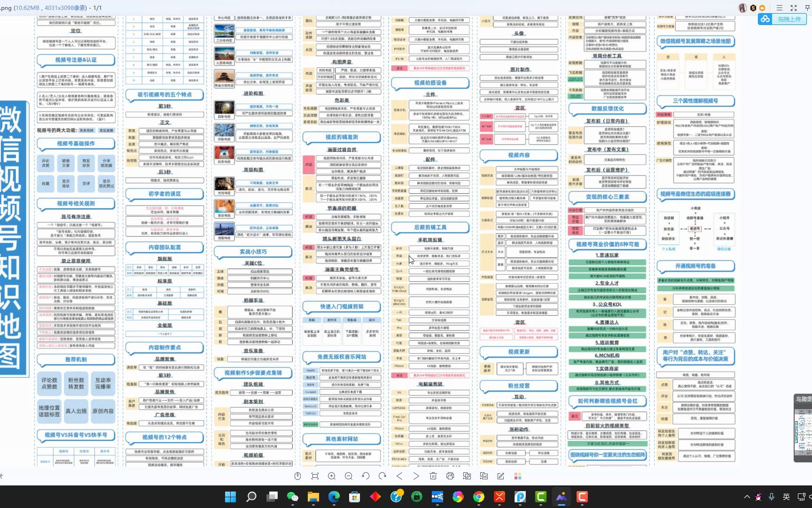Screen dimensions: 812x508
Task: Open the blue question-mark help app
Action: coord(396,497)
